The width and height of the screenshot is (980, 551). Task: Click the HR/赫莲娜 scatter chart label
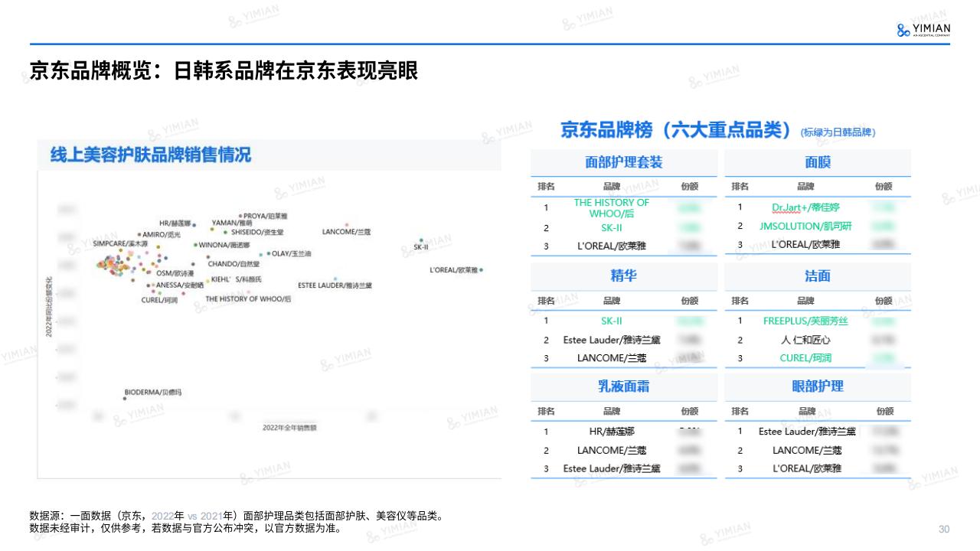pos(175,223)
